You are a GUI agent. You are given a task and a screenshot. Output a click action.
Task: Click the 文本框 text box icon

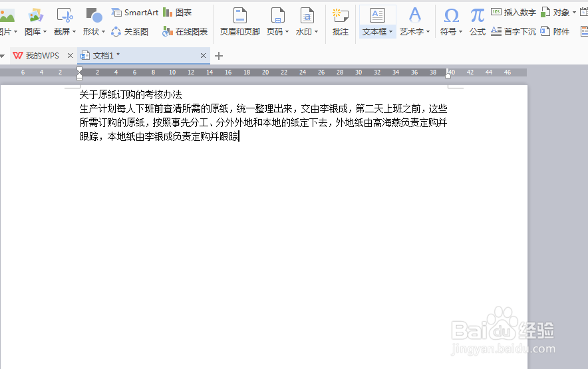(377, 15)
